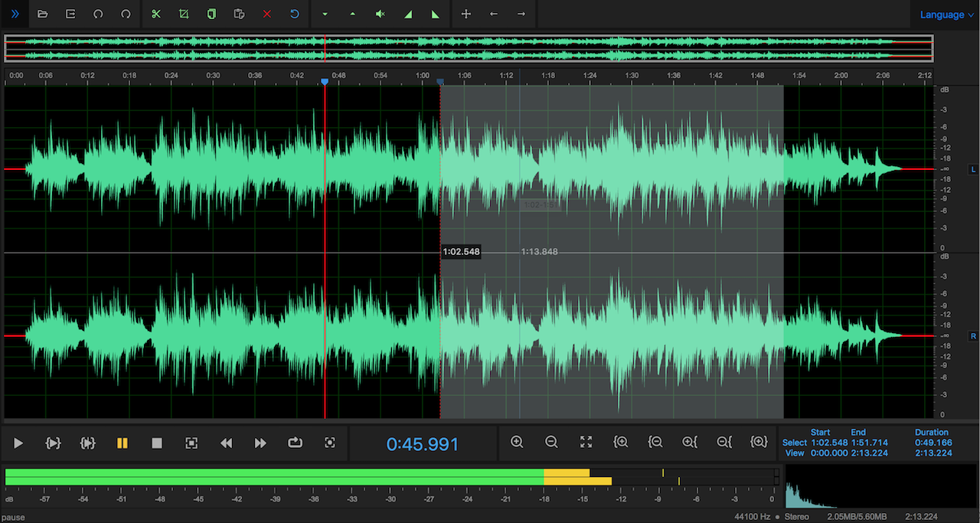Click the View End value 2:13.224
The image size is (980, 523).
point(869,453)
